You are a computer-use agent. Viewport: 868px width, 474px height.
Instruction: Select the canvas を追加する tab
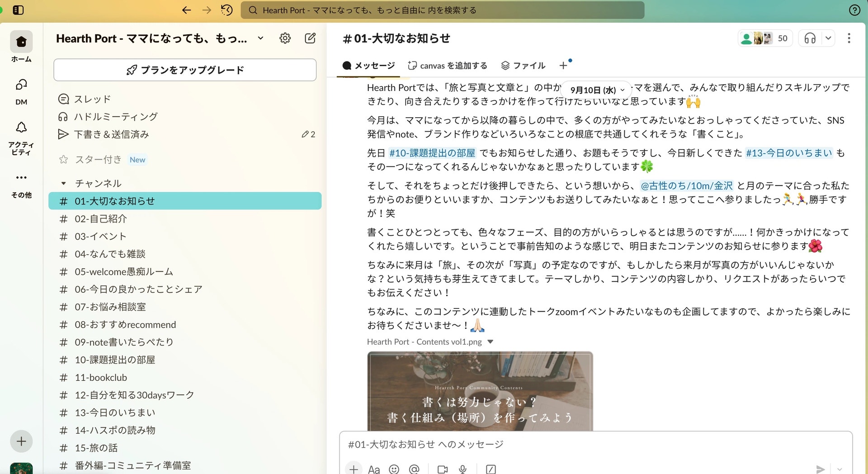[448, 66]
